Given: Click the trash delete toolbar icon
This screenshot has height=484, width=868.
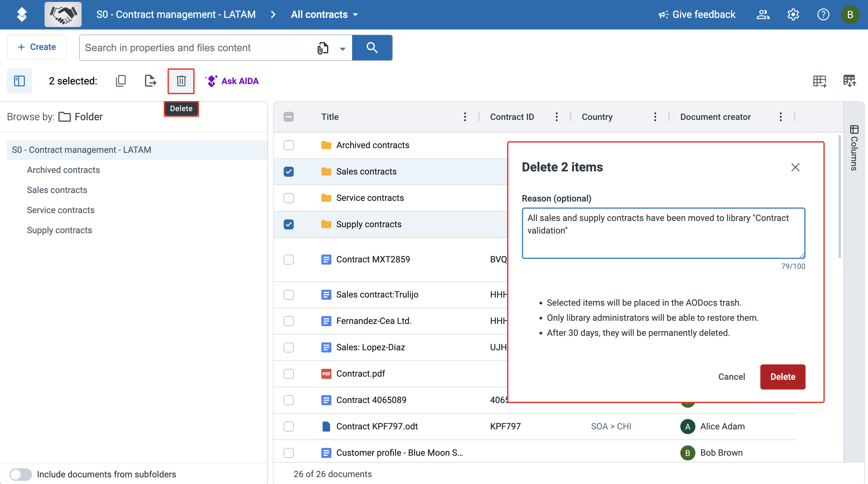Looking at the screenshot, I should [x=181, y=81].
